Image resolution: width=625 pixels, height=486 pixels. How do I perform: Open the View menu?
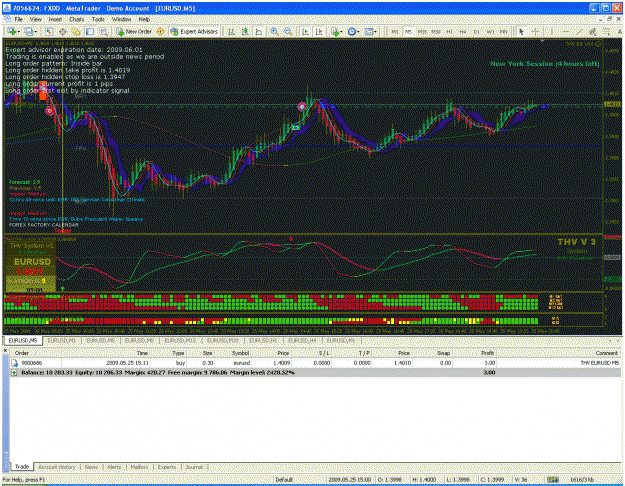35,19
